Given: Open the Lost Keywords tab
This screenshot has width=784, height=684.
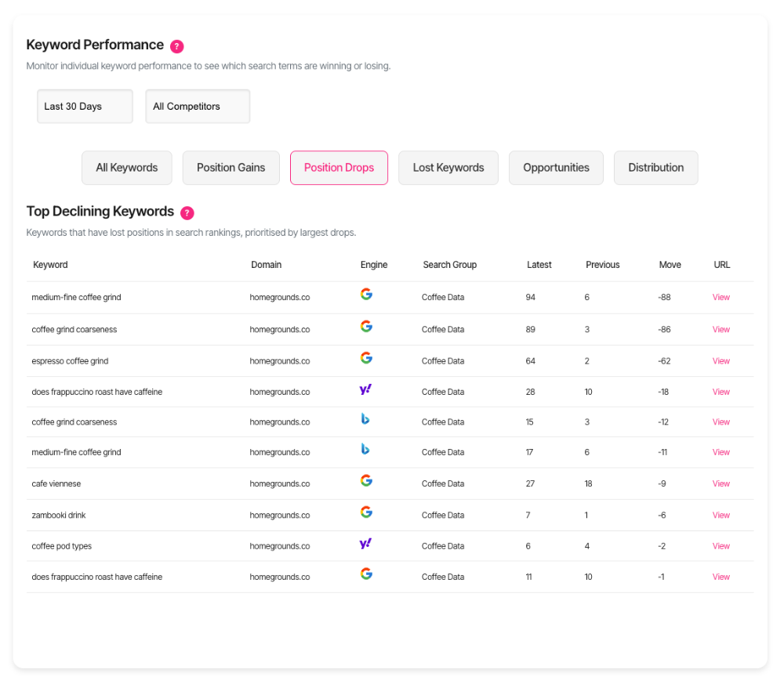Looking at the screenshot, I should 448,168.
